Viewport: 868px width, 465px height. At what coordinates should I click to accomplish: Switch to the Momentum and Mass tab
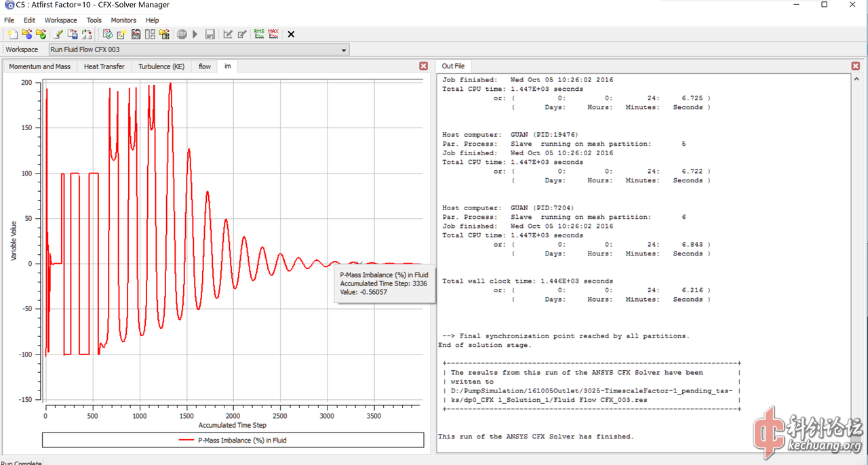pyautogui.click(x=39, y=66)
